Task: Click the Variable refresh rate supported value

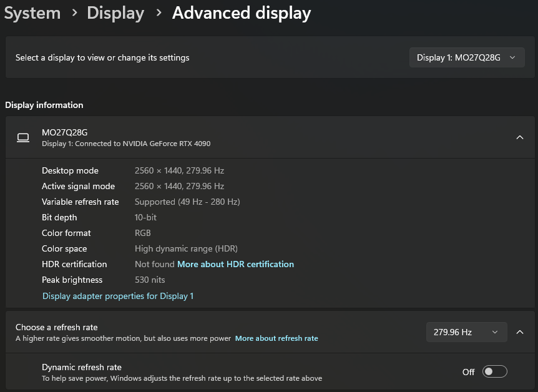Action: coord(187,202)
